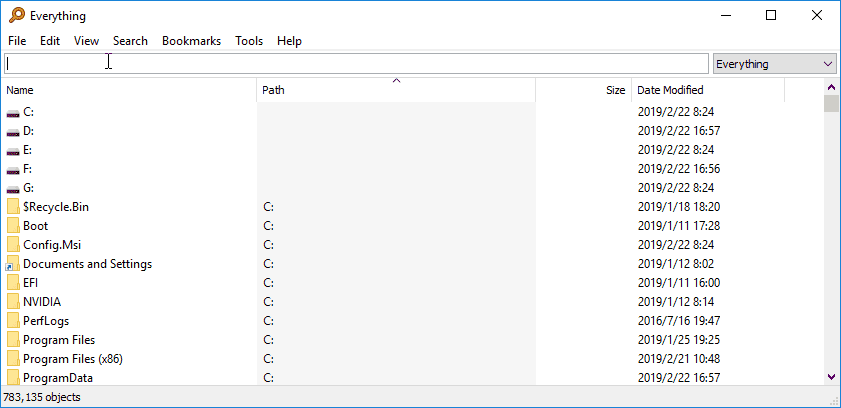Image resolution: width=841 pixels, height=408 pixels.
Task: Click the Config.Msi folder icon
Action: [x=13, y=245]
